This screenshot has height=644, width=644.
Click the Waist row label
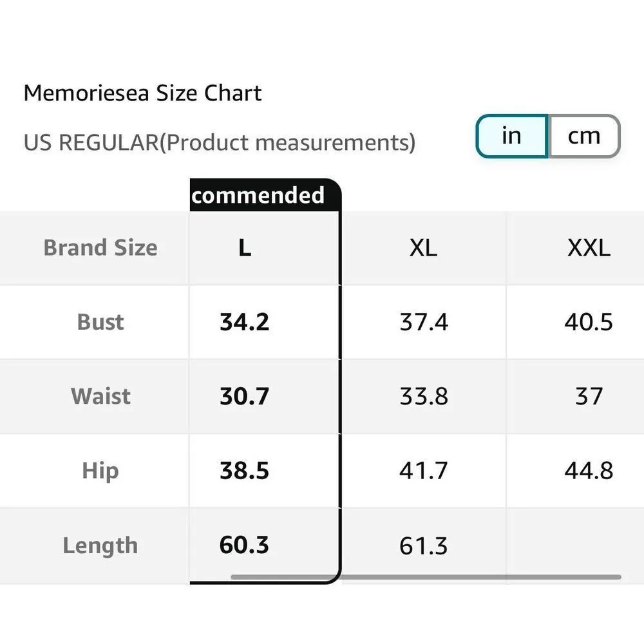[100, 396]
